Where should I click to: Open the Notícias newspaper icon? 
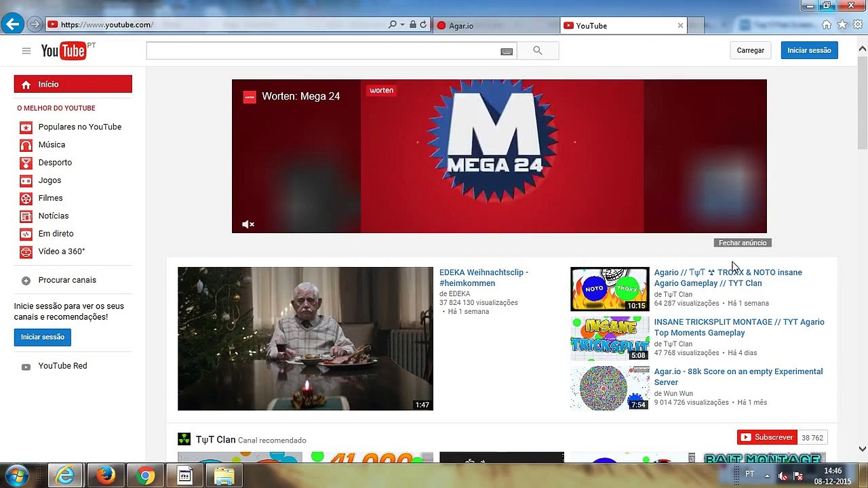[x=26, y=216]
